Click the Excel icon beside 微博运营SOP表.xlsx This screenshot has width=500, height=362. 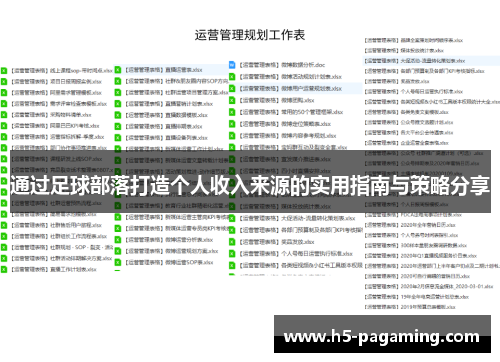click(118, 262)
